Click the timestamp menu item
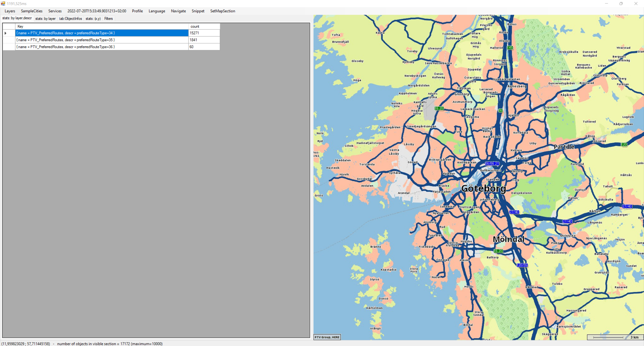 (97, 11)
